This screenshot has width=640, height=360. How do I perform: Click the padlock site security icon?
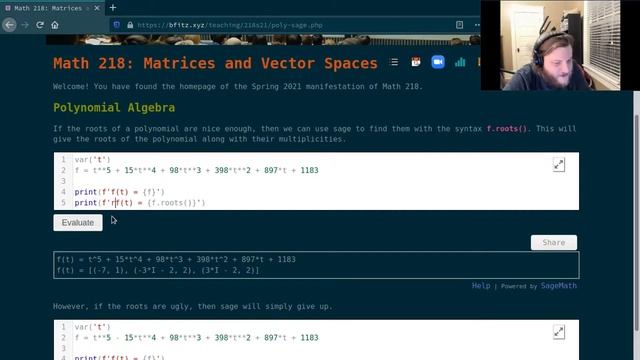[x=130, y=25]
